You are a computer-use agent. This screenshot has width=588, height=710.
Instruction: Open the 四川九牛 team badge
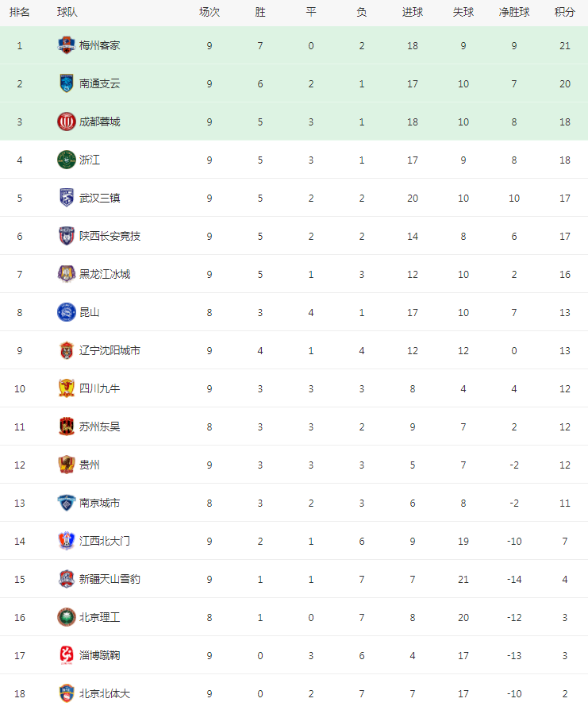tap(67, 388)
